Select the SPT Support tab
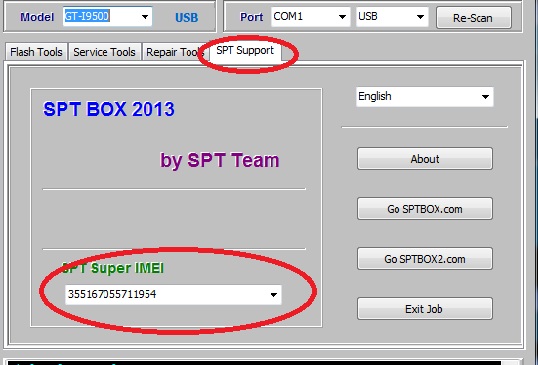Image resolution: width=538 pixels, height=365 pixels. (x=245, y=51)
